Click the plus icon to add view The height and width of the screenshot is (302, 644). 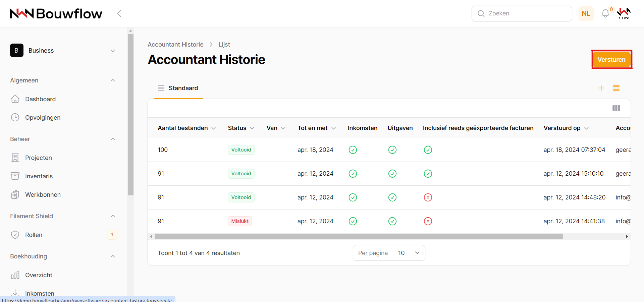tap(601, 88)
